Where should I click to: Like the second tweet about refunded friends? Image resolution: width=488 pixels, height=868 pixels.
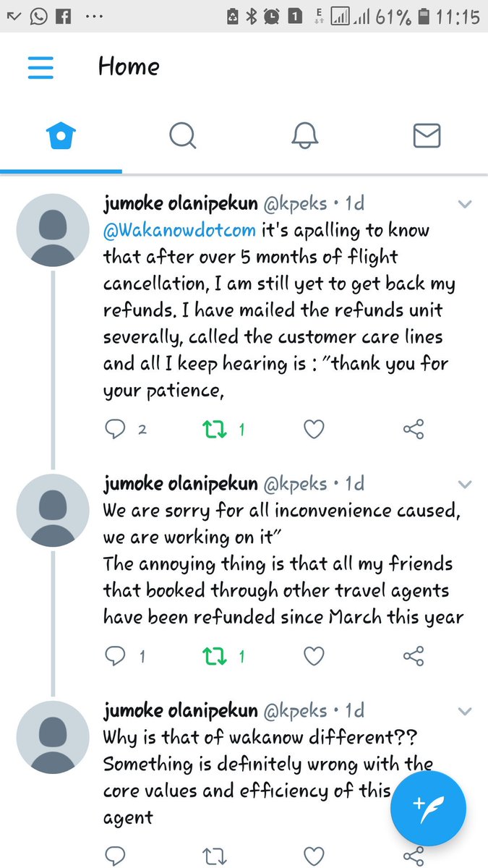click(313, 656)
